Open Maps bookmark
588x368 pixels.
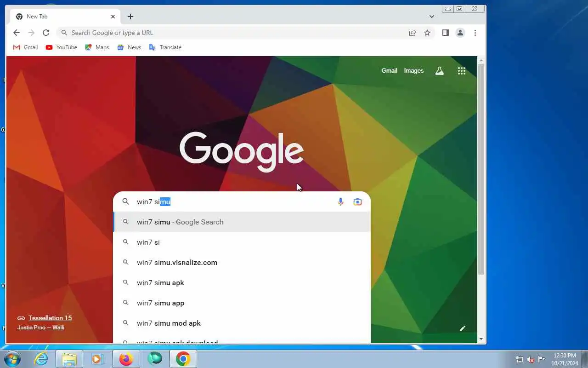tap(97, 47)
